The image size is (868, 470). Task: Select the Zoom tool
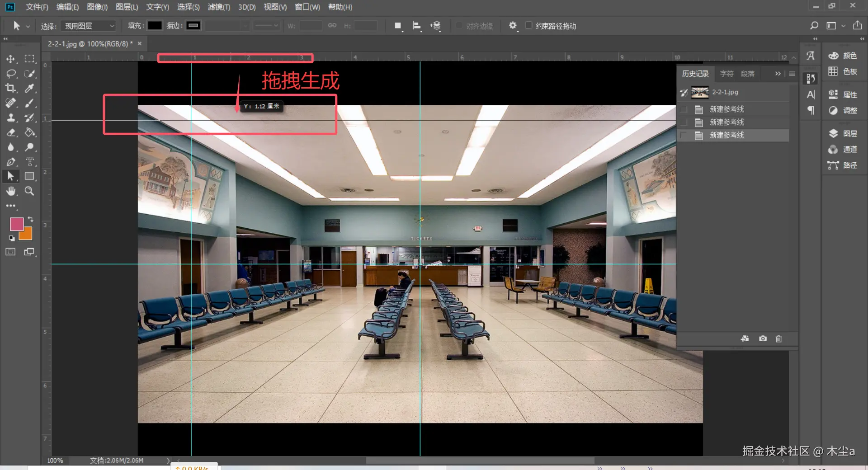[x=29, y=191]
